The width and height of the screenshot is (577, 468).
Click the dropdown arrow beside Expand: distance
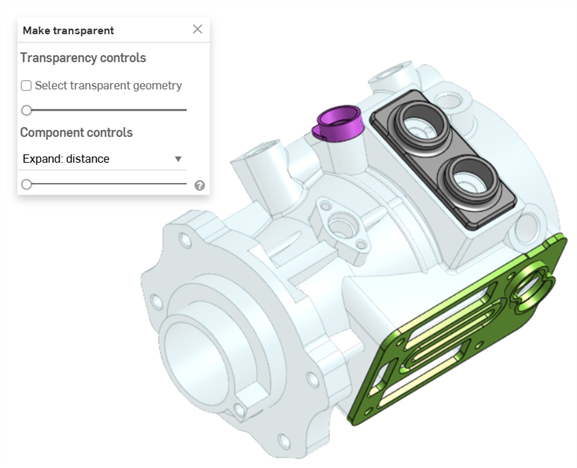(178, 159)
